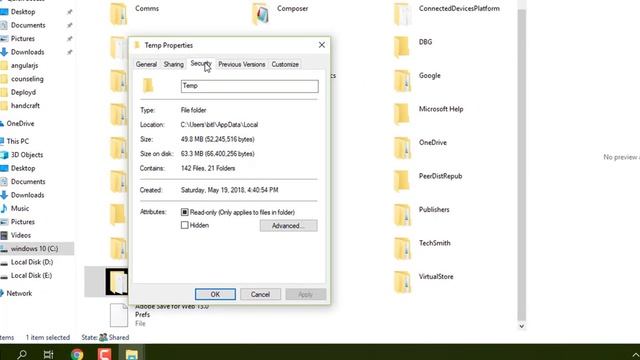The width and height of the screenshot is (640, 360).
Task: Open the Customize tab
Action: click(x=285, y=64)
